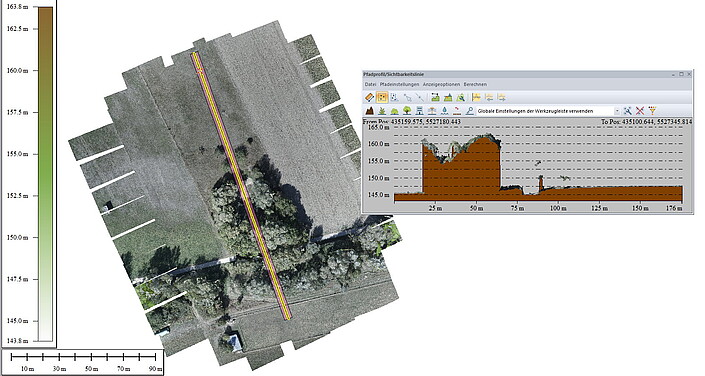The image size is (705, 376).
Task: Open the Datei menu
Action: click(x=370, y=84)
